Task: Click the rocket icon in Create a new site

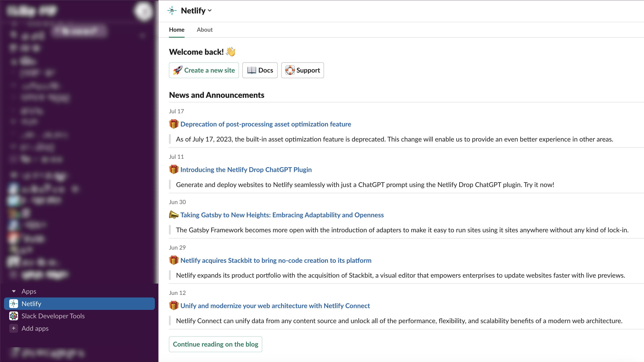Action: 178,70
